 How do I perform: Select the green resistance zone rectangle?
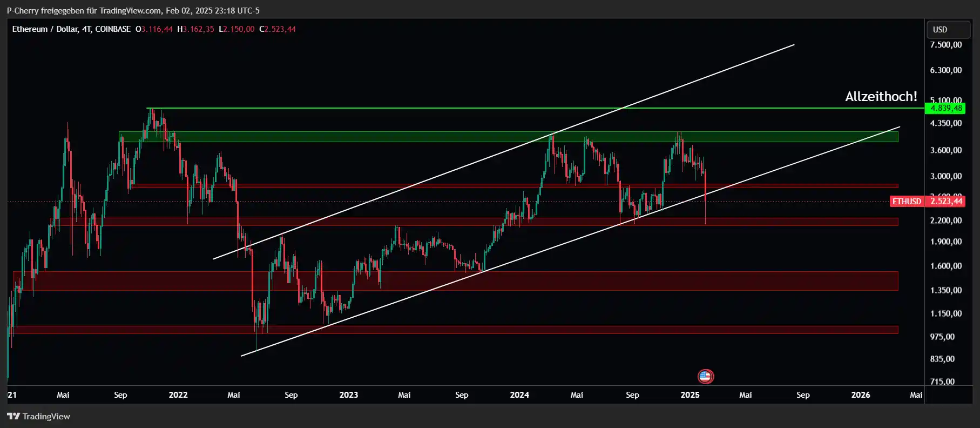pyautogui.click(x=508, y=137)
